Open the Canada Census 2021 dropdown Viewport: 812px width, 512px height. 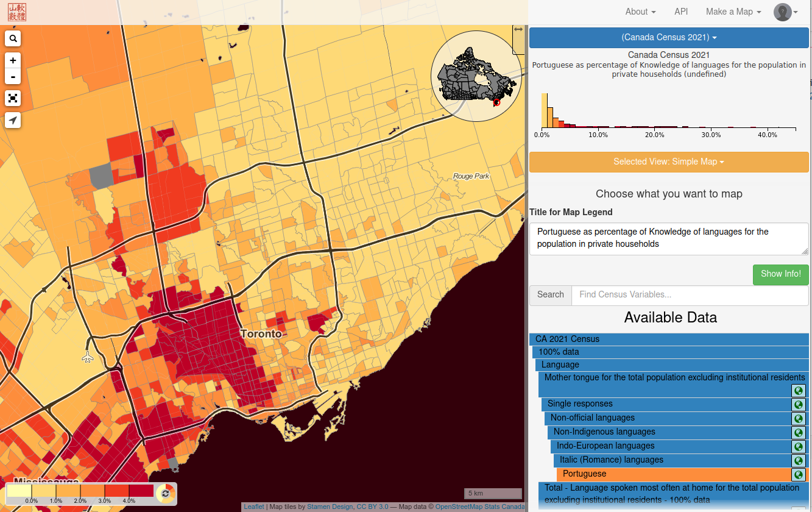(668, 37)
